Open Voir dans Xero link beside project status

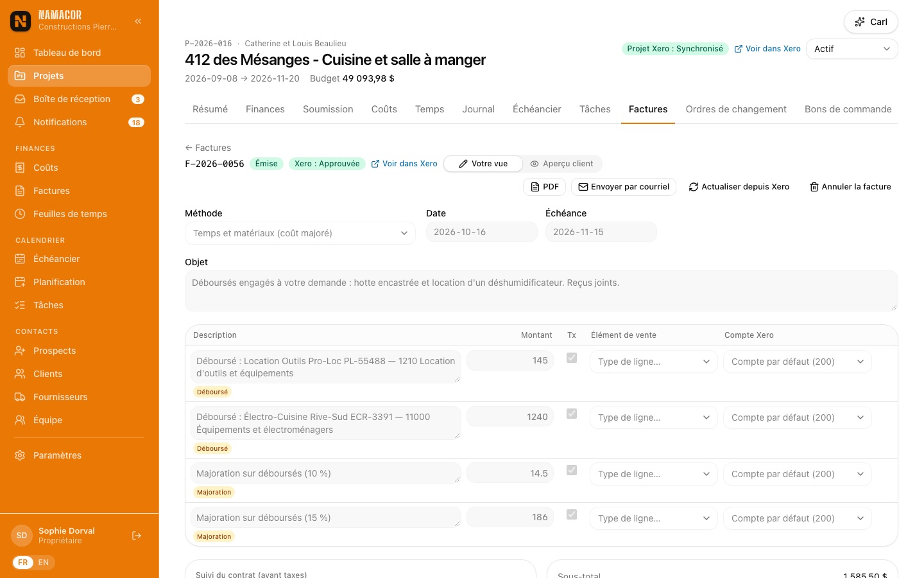click(x=767, y=49)
